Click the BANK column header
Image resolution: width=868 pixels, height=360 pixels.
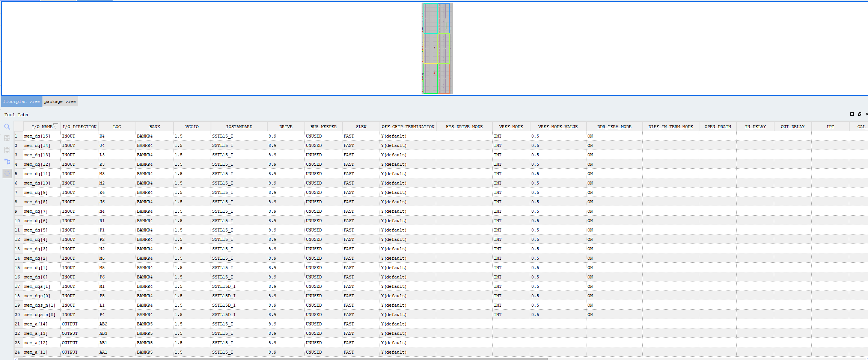(x=154, y=126)
